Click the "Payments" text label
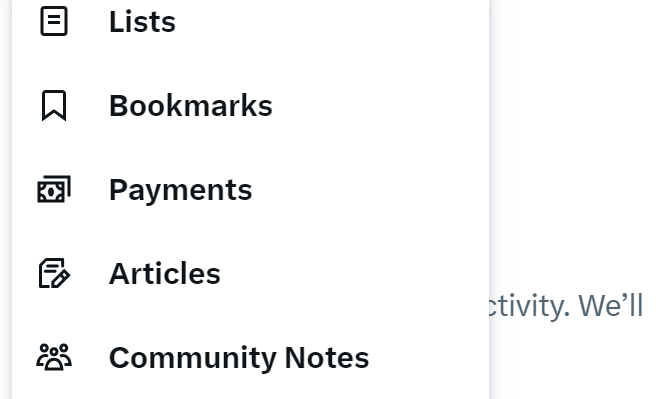 (x=181, y=191)
